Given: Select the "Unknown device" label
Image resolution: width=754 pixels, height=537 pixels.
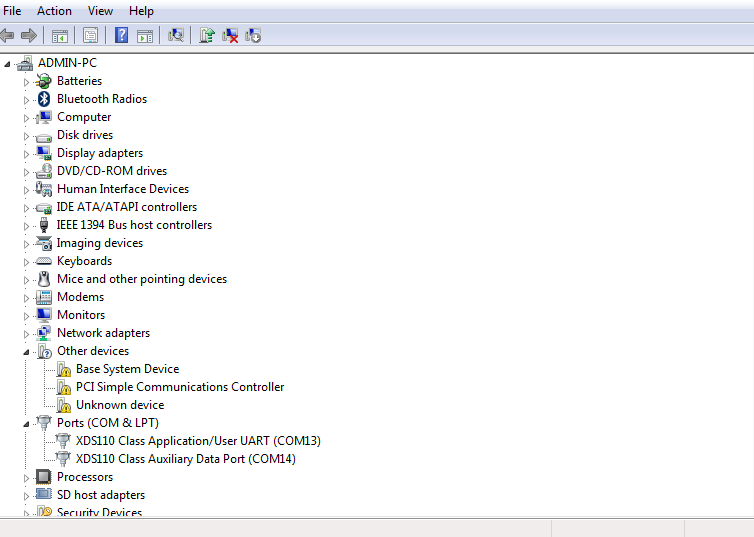Looking at the screenshot, I should tap(120, 405).
